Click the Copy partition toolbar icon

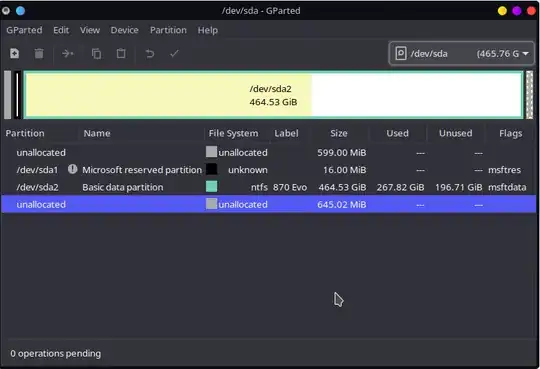coord(96,53)
